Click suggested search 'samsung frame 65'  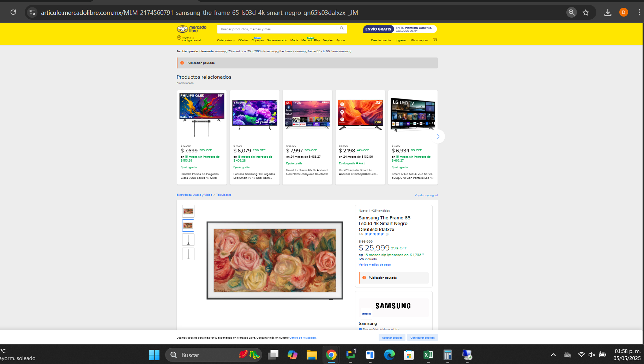click(x=308, y=51)
